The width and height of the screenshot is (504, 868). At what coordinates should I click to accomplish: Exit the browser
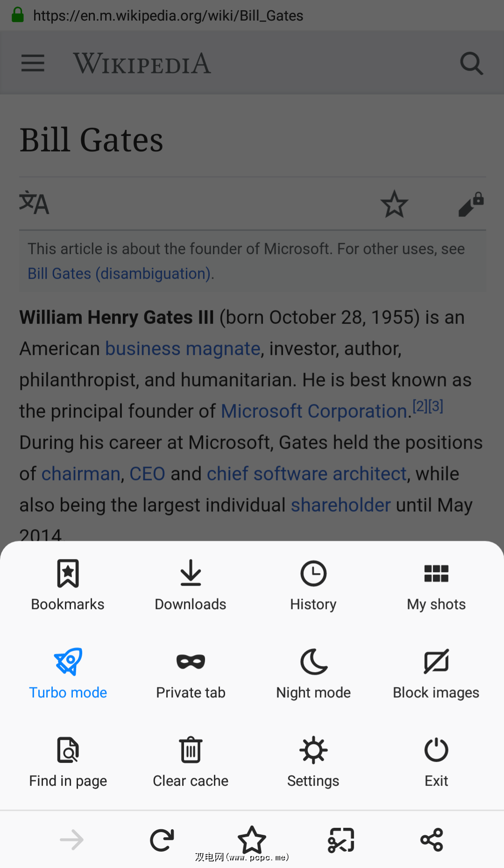tap(436, 761)
